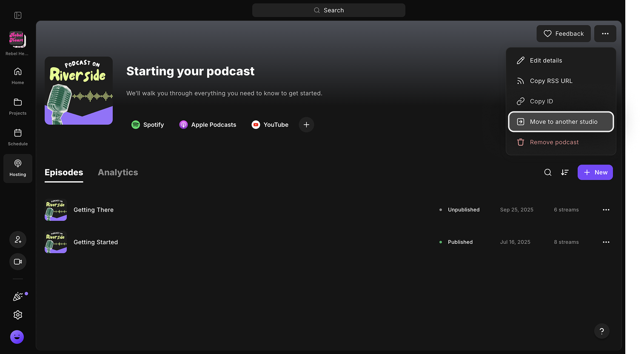Image resolution: width=644 pixels, height=354 pixels.
Task: Click the invite people icon
Action: click(18, 240)
